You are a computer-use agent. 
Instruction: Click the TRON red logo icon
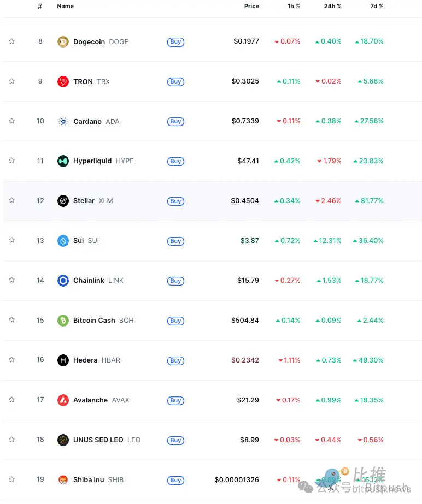tap(63, 81)
